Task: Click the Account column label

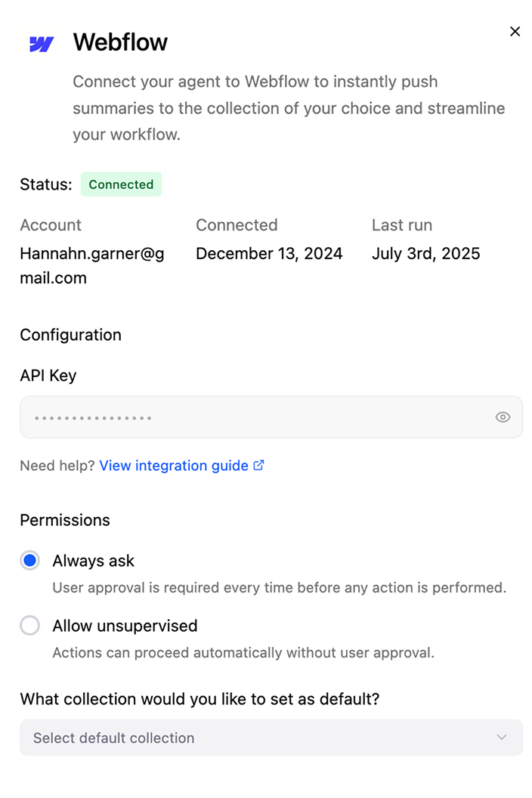Action: point(51,225)
